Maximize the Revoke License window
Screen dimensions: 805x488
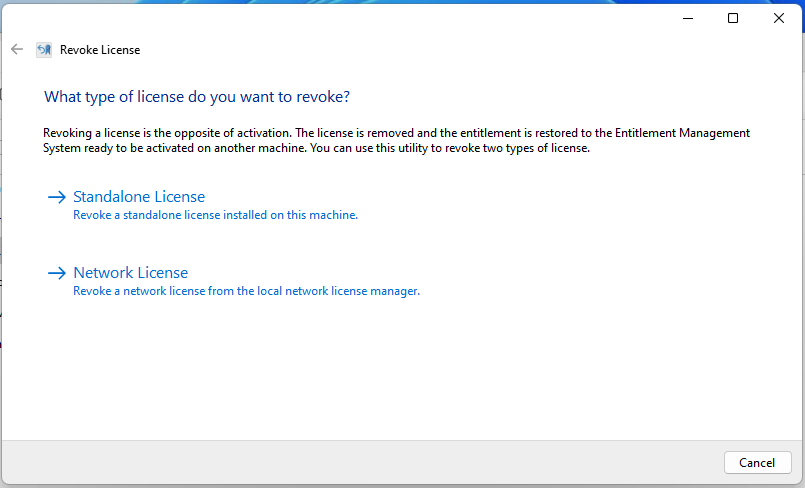pyautogui.click(x=733, y=18)
